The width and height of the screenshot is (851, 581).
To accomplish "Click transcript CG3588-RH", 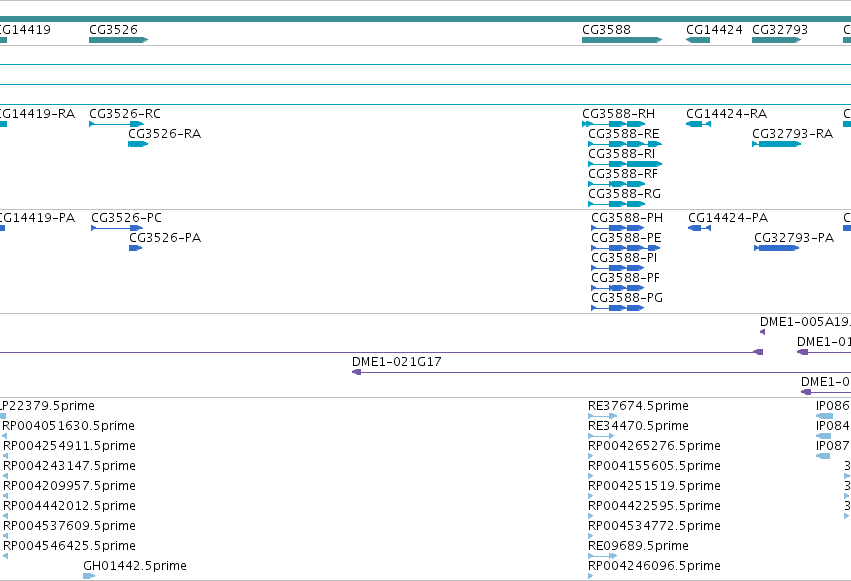I will pyautogui.click(x=613, y=124).
